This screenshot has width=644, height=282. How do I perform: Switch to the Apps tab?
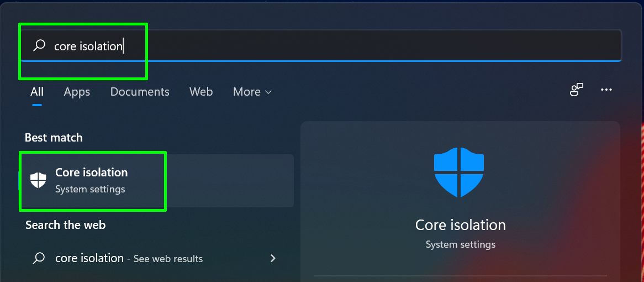pyautogui.click(x=77, y=92)
